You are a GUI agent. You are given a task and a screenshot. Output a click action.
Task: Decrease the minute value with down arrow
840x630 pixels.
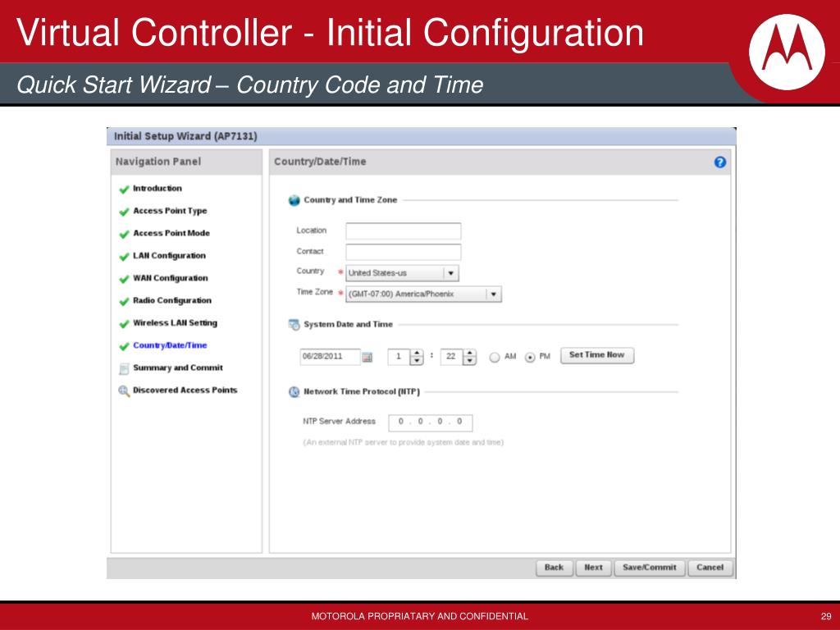[469, 361]
